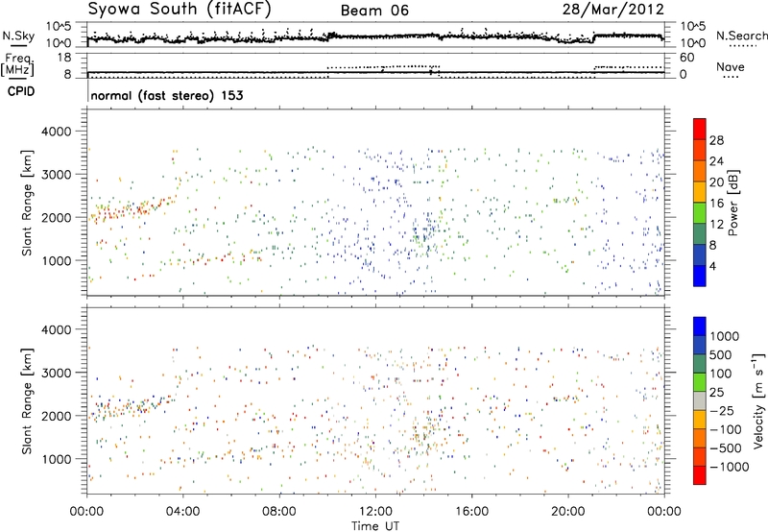Screen dimensions: 768x532
Task: Click the Nave legend label
Action: (x=731, y=67)
